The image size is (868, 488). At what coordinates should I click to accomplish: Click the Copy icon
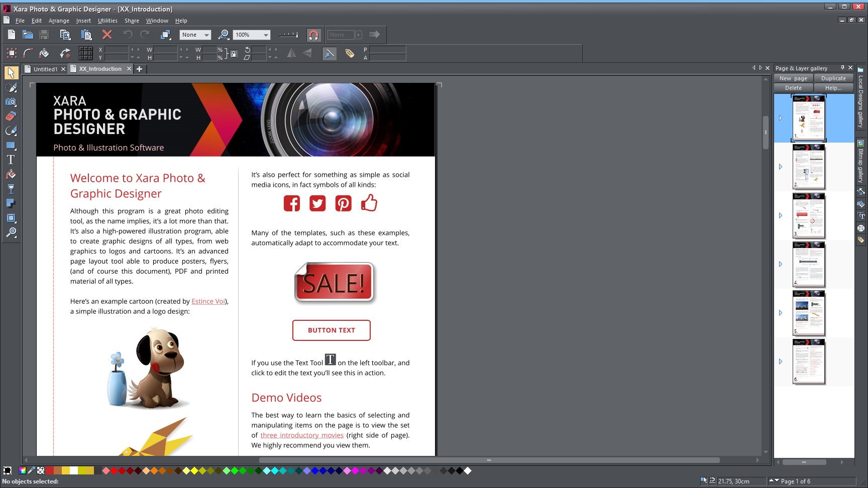click(65, 35)
